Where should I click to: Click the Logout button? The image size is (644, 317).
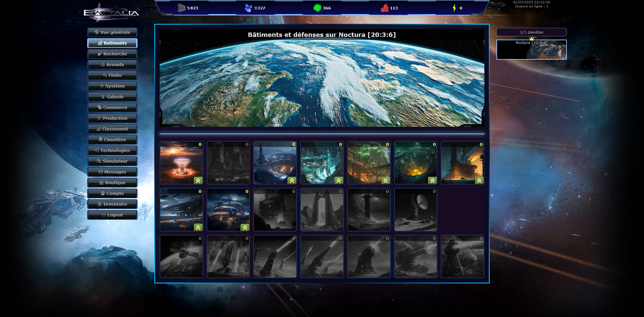(x=112, y=215)
